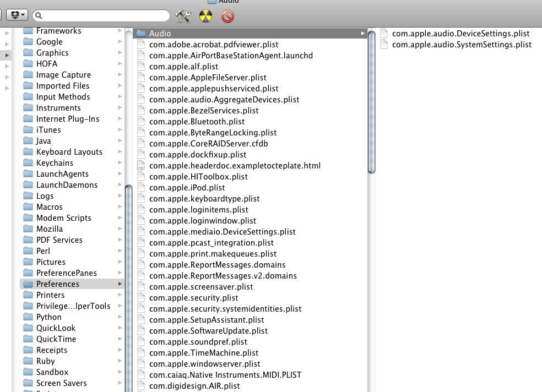Select the PreferencePanes folder
Image resolution: width=542 pixels, height=392 pixels.
(x=72, y=273)
